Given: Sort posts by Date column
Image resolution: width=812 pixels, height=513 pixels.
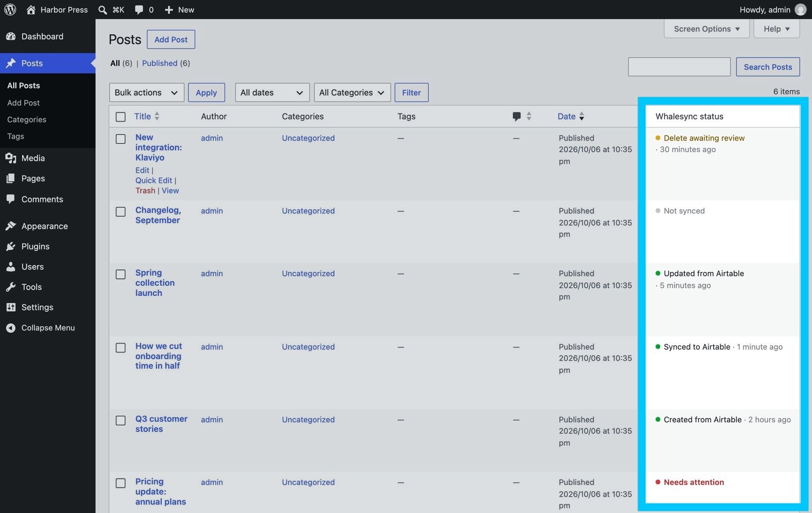Looking at the screenshot, I should point(570,116).
